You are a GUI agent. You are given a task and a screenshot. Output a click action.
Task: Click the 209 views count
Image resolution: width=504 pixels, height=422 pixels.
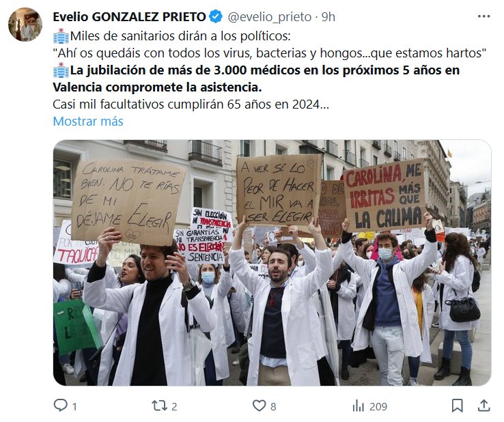pos(378,406)
